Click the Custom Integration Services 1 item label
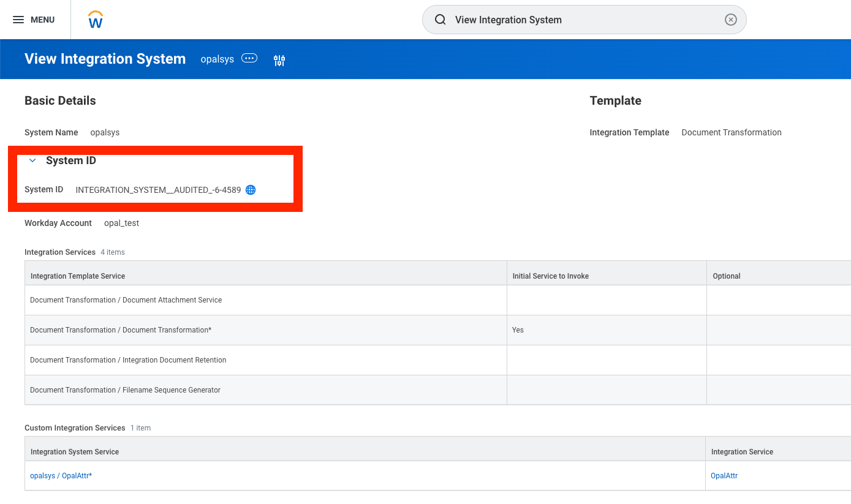The image size is (851, 504). (88, 428)
